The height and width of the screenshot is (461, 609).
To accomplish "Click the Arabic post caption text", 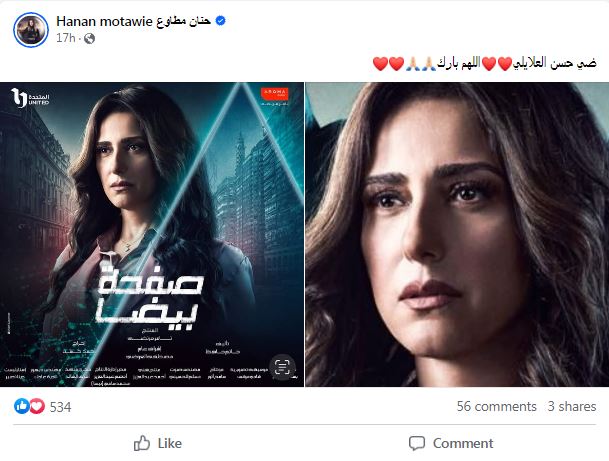I will [484, 63].
